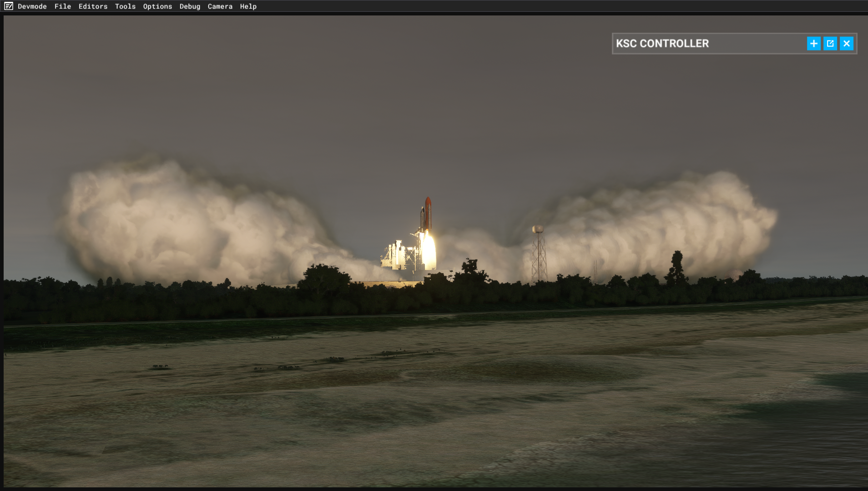Open the Tools menu
Viewport: 868px width, 491px height.
coord(125,6)
